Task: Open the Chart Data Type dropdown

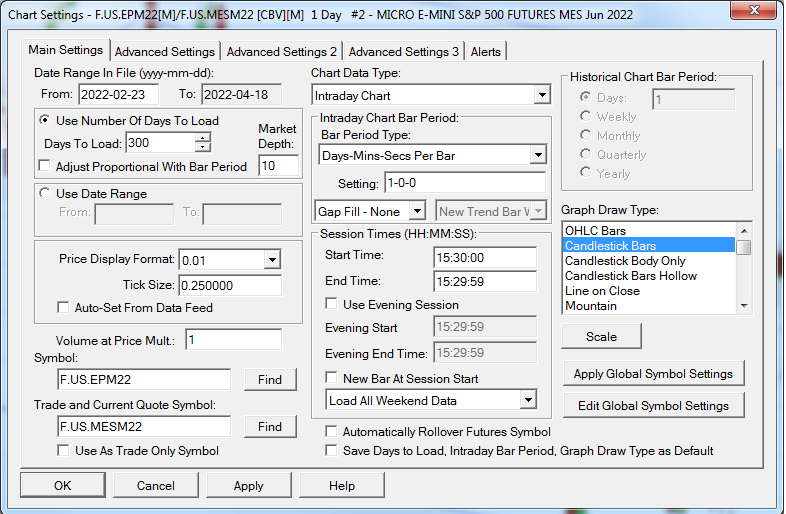Action: point(541,95)
